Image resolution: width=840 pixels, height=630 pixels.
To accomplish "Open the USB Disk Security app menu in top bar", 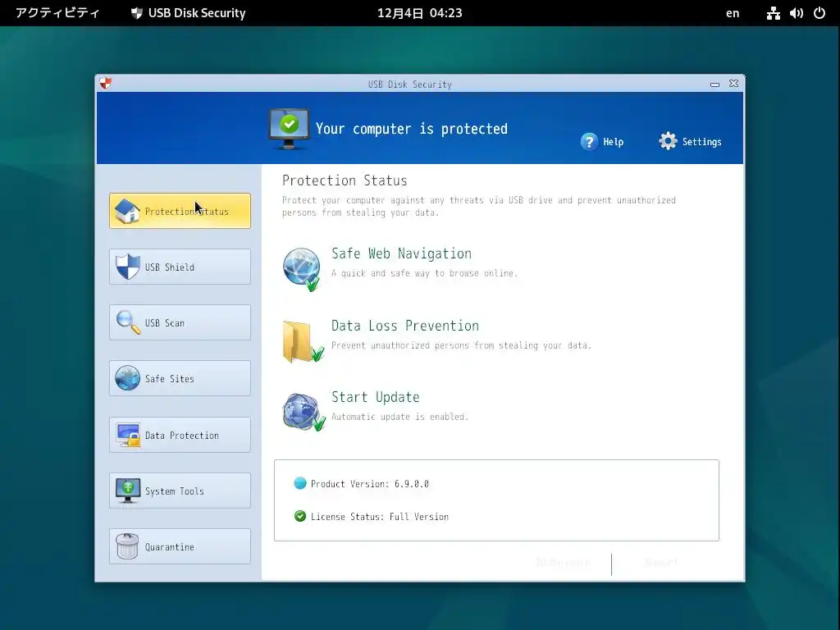I will (x=189, y=13).
